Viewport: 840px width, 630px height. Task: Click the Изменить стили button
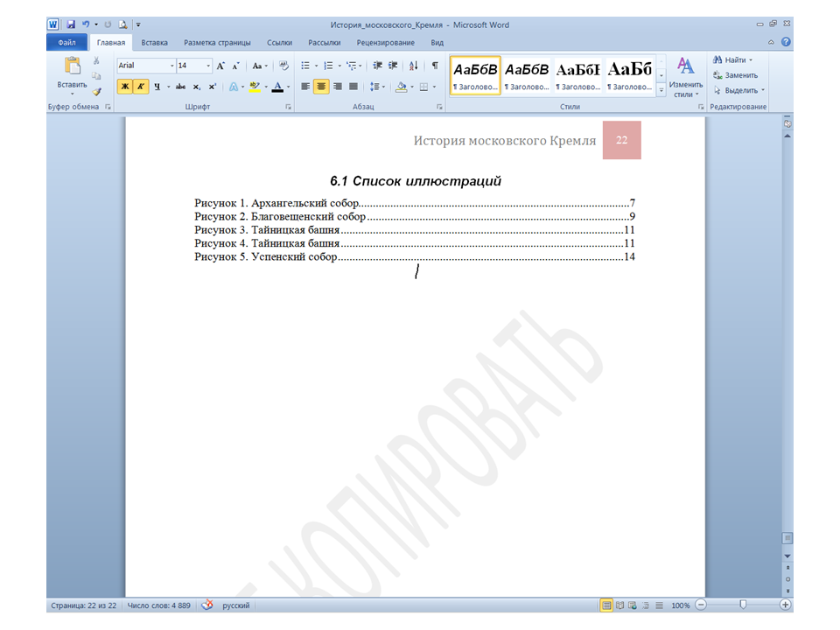click(x=686, y=77)
